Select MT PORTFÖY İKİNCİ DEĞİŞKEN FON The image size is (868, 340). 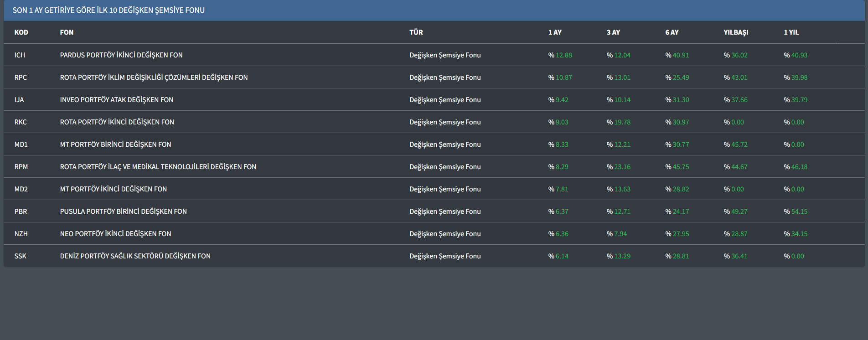click(113, 189)
